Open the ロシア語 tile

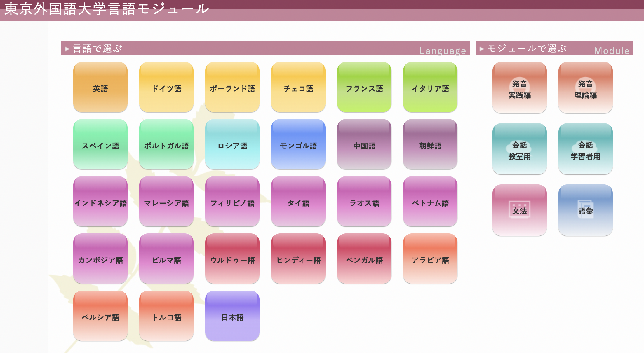[232, 144]
